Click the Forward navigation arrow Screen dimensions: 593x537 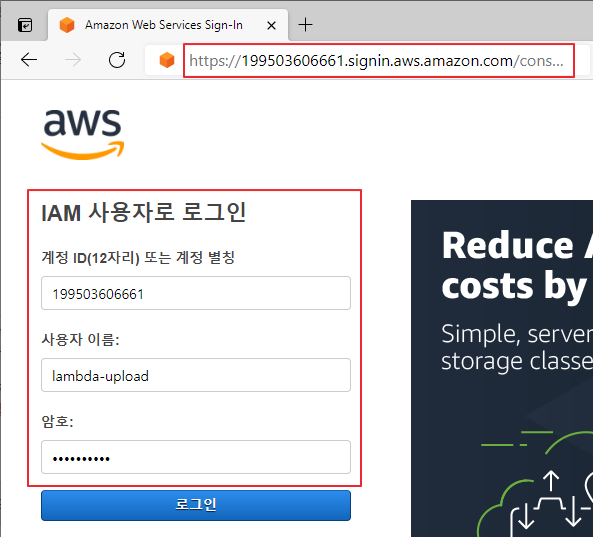tap(73, 60)
